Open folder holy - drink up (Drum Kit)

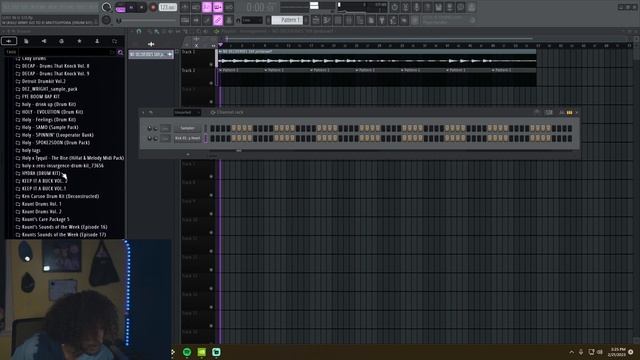pos(49,104)
